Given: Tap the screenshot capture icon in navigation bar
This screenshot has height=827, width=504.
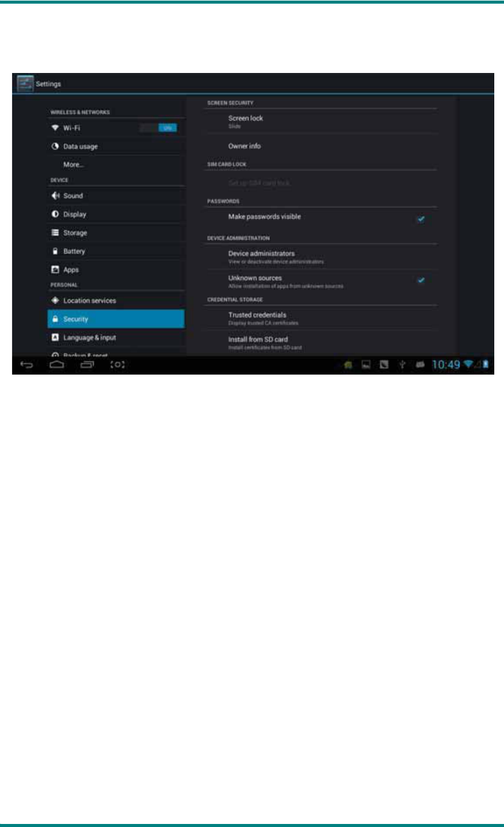Looking at the screenshot, I should point(118,364).
